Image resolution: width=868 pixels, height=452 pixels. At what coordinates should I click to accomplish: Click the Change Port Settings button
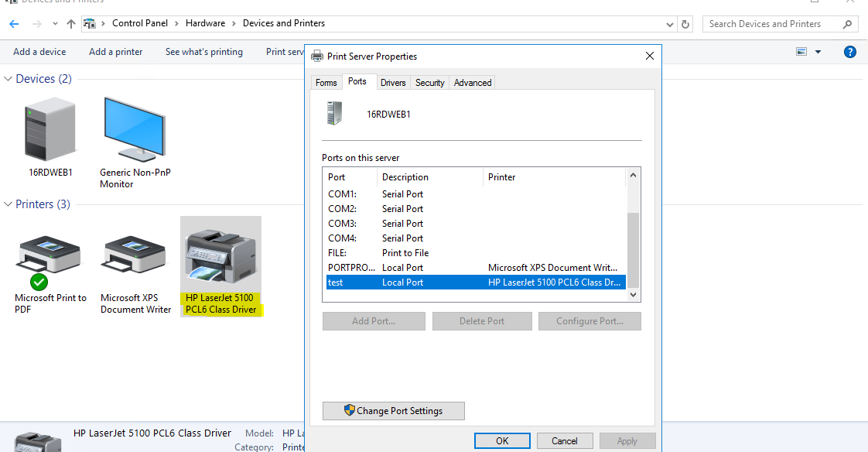pyautogui.click(x=393, y=411)
